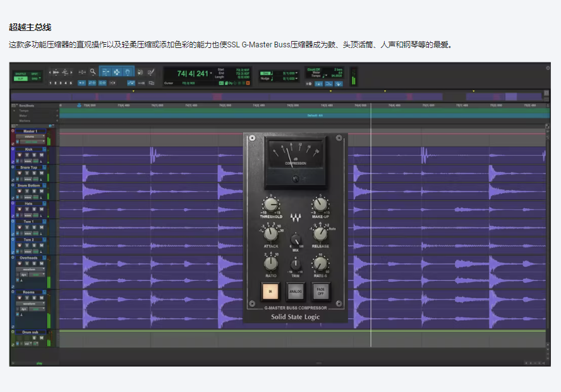Record-enable the Kick track

tap(20, 155)
